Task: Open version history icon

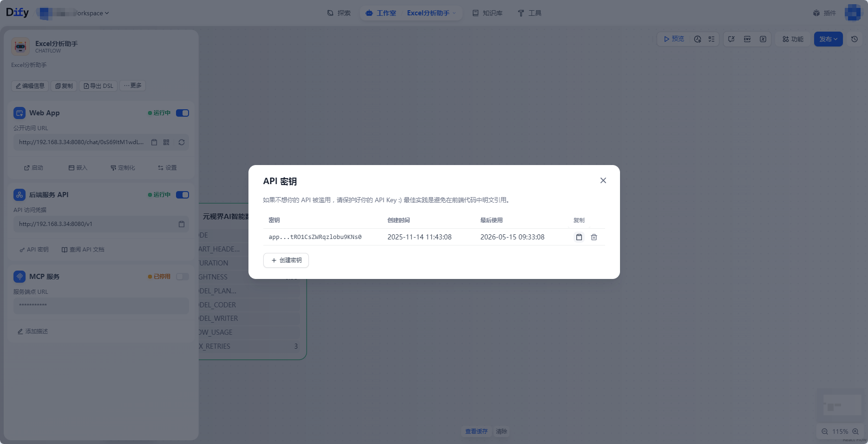Action: point(855,39)
